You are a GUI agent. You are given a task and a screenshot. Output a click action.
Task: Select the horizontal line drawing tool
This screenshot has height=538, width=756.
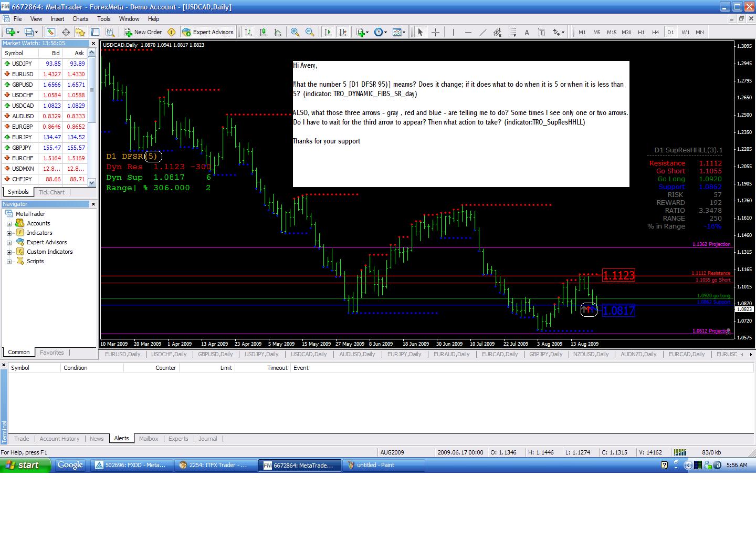[468, 32]
